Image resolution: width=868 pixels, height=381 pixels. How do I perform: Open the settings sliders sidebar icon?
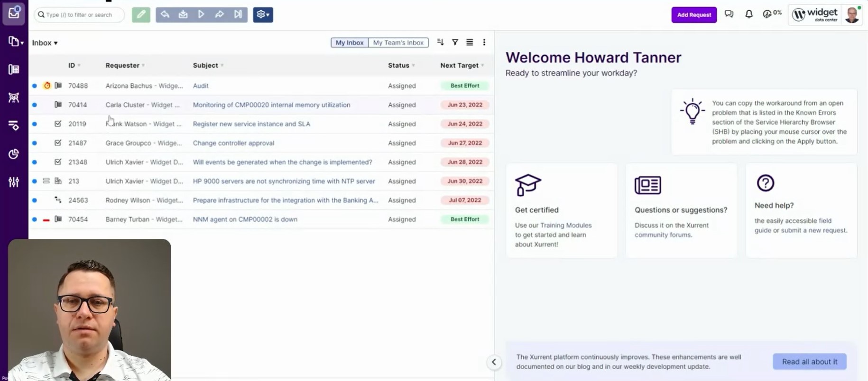click(x=14, y=182)
